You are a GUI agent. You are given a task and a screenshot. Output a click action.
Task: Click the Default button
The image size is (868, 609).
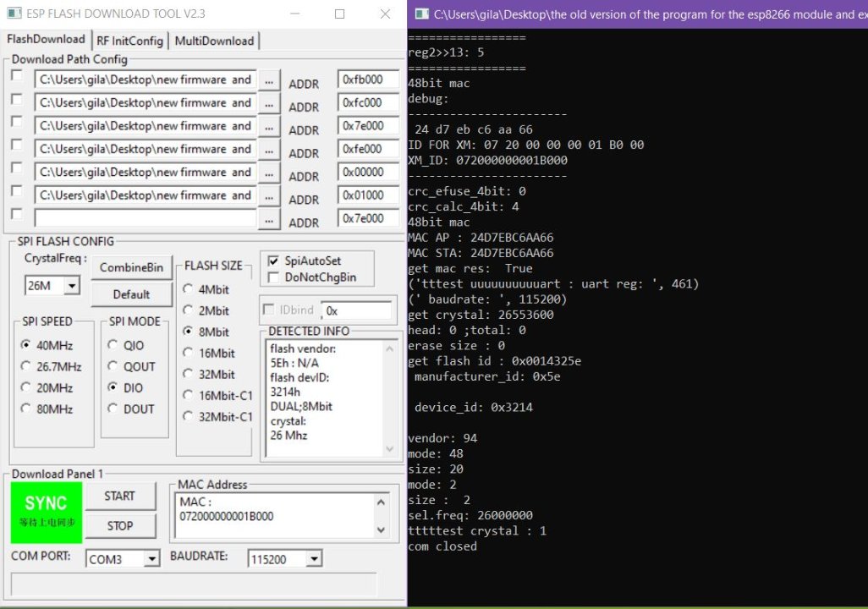[131, 294]
